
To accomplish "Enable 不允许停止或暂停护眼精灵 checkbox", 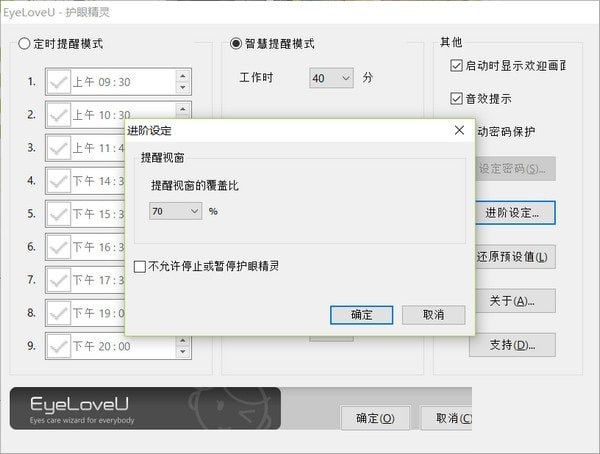I will 140,266.
